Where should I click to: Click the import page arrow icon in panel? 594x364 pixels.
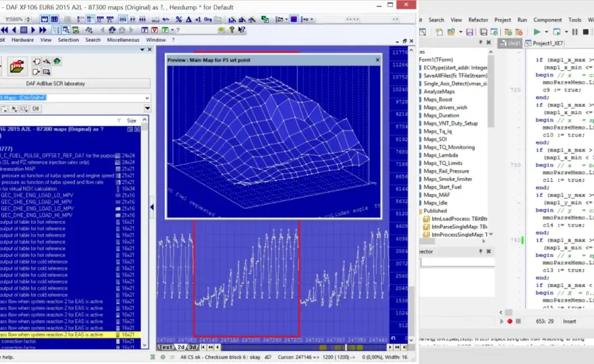(36, 61)
